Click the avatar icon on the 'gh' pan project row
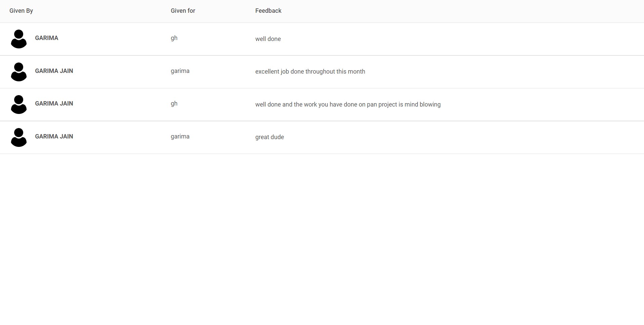644x325 pixels. tap(18, 104)
